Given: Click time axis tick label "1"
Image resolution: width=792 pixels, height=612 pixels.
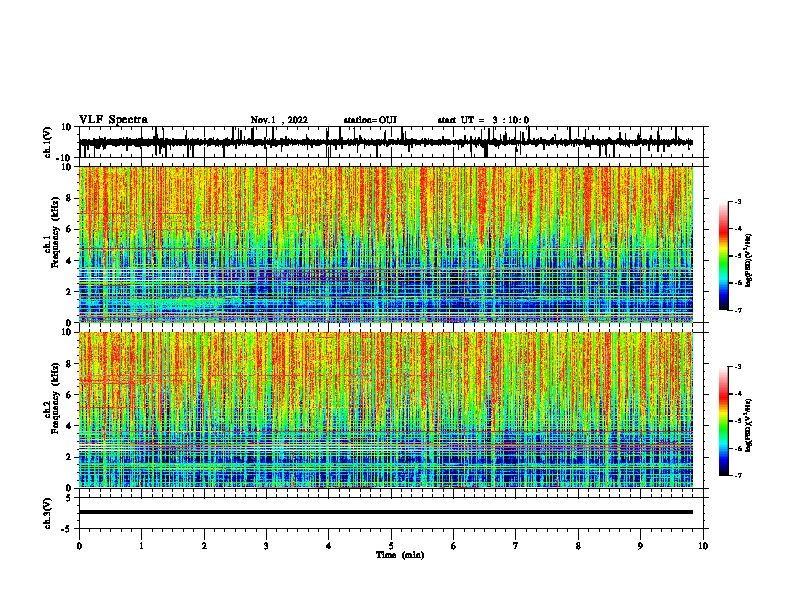Looking at the screenshot, I should click(141, 546).
